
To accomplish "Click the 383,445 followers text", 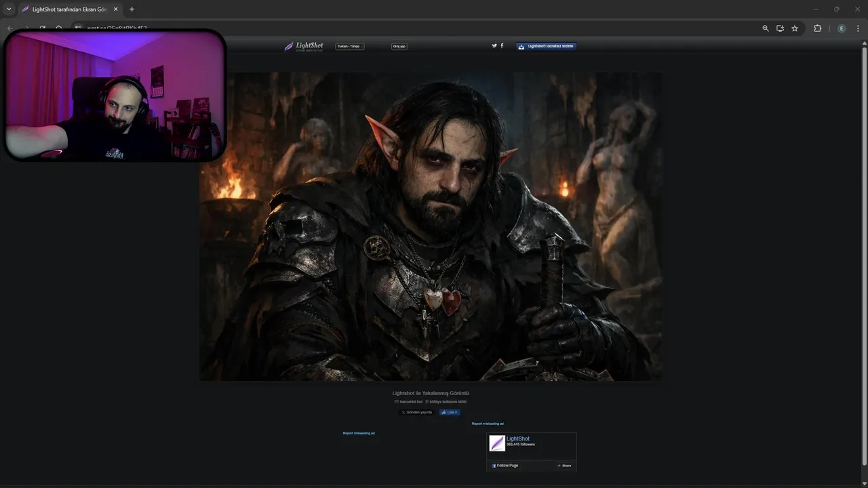I will 521,445.
